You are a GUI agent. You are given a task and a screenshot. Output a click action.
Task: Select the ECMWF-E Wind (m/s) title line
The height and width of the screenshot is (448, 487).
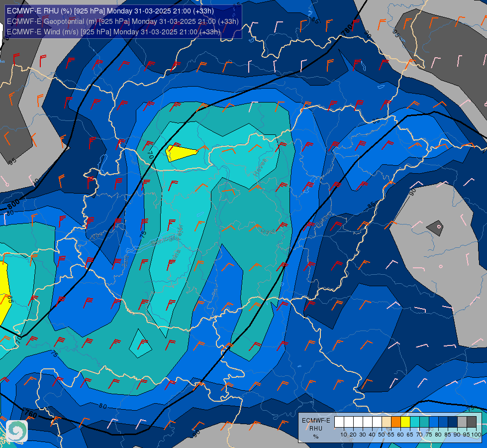coord(114,32)
